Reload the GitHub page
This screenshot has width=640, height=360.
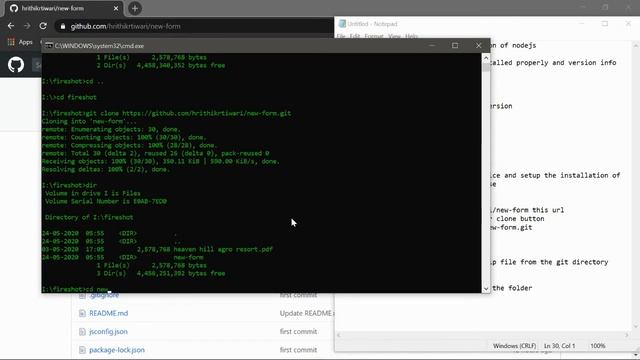click(x=43, y=26)
